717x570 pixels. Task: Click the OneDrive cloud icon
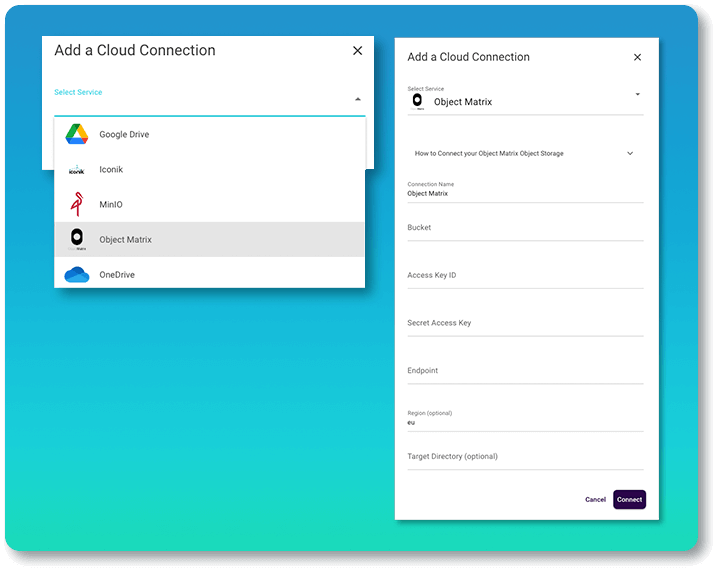click(77, 275)
